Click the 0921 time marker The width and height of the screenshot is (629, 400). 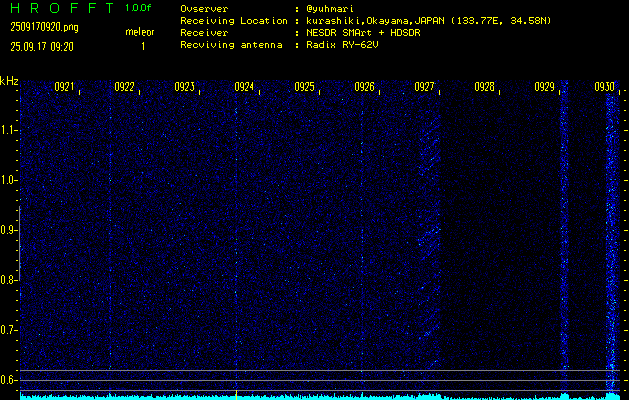coord(64,87)
